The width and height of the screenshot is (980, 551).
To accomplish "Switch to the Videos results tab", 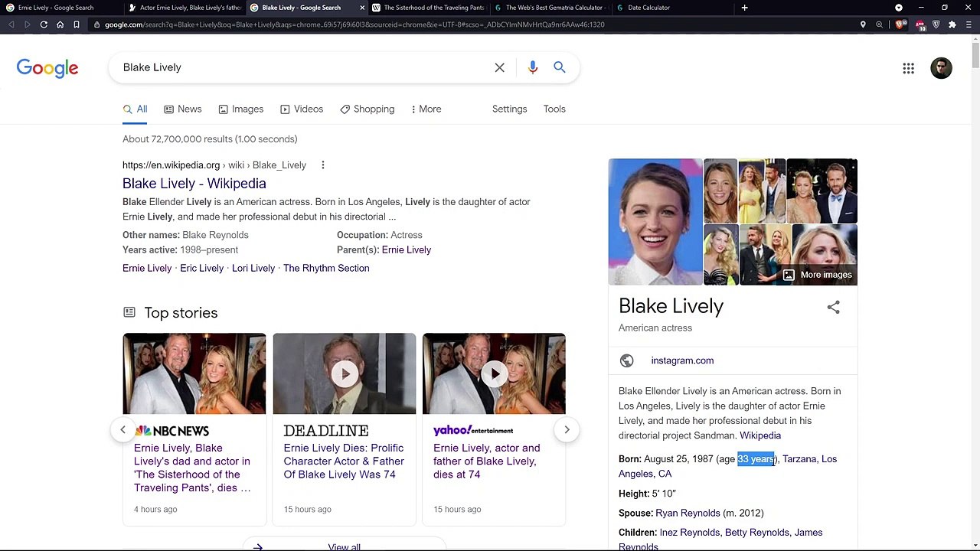I will [x=302, y=109].
